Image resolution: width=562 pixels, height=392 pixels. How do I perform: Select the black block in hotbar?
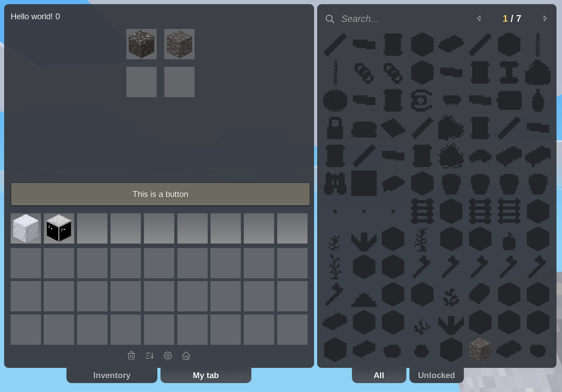[59, 228]
